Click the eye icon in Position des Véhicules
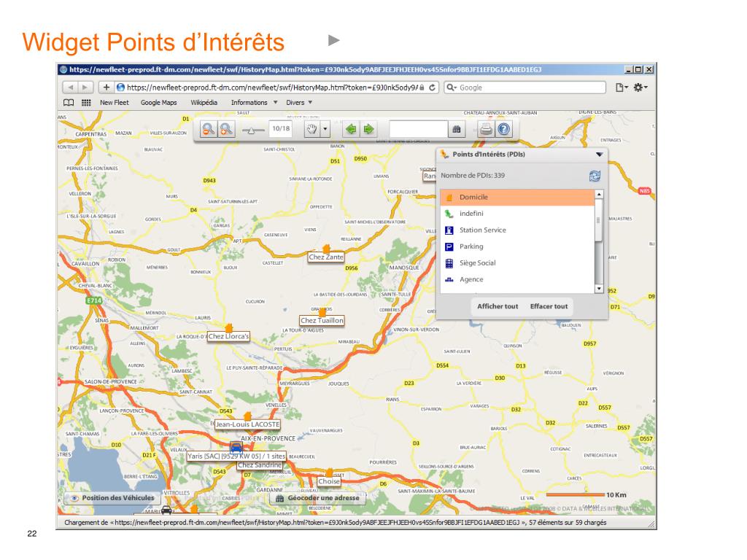 point(75,498)
